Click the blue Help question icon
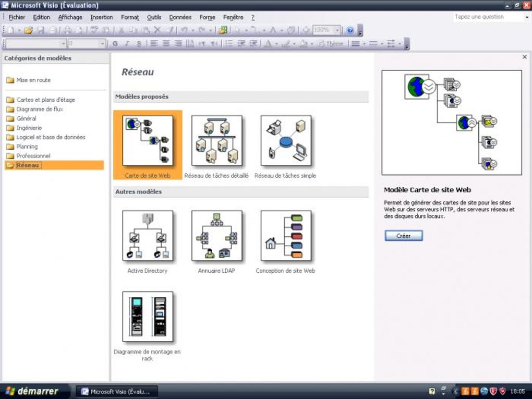Image resolution: width=532 pixels, height=399 pixels. click(350, 30)
